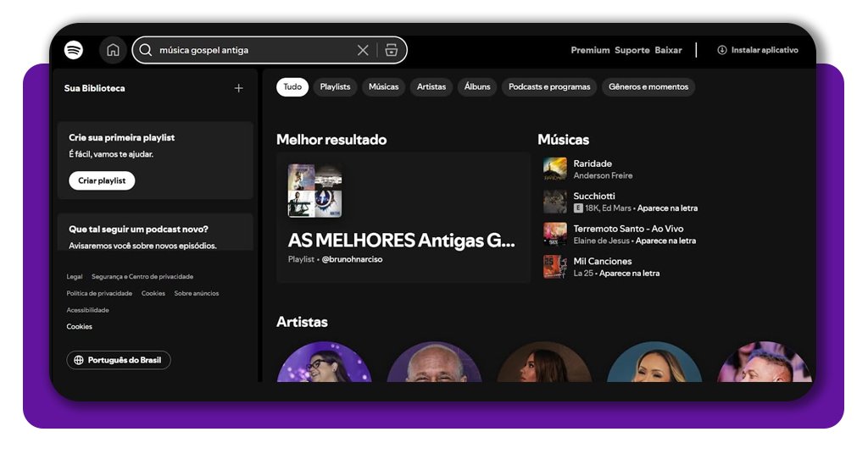The image size is (868, 454).
Task: Open the Legal footer link
Action: click(x=75, y=276)
